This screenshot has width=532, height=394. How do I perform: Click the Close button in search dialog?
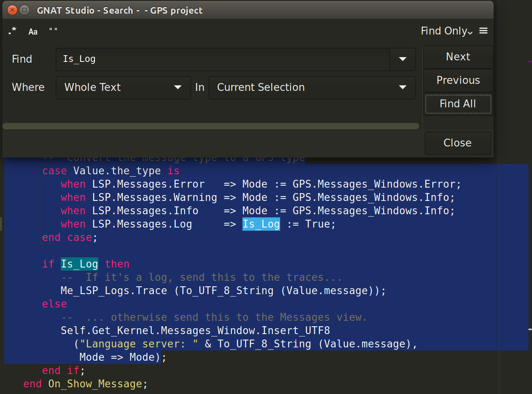coord(457,143)
